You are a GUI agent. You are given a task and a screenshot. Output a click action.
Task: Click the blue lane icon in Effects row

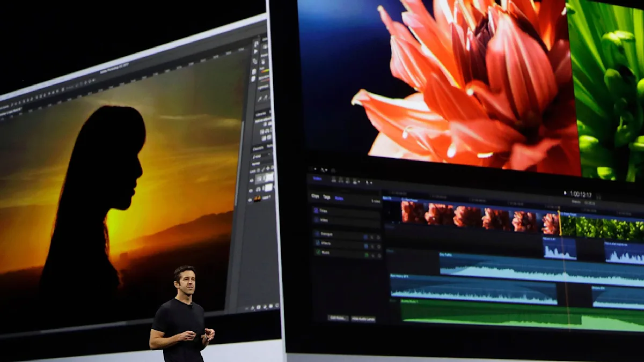pyautogui.click(x=366, y=246)
